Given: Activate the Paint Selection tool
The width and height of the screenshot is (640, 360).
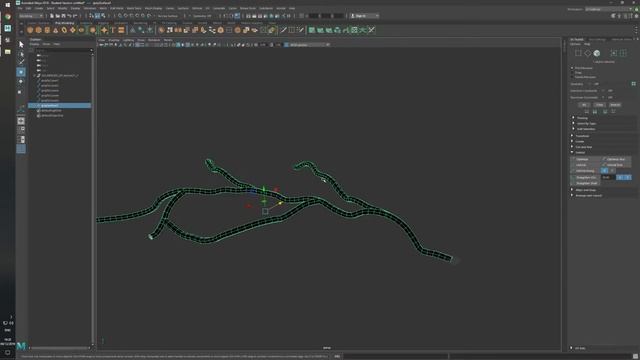Looking at the screenshot, I should (21, 62).
